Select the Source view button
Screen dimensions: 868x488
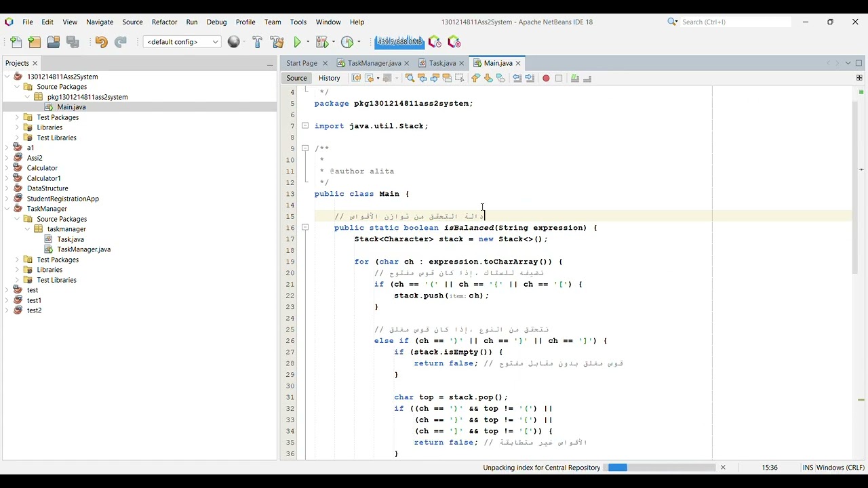tap(296, 78)
